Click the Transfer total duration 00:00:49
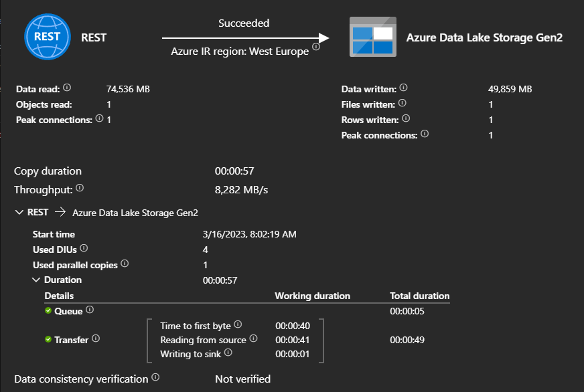The height and width of the screenshot is (392, 584). [407, 340]
